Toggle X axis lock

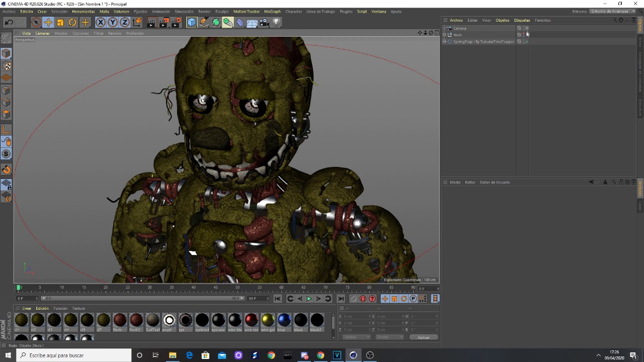(101, 22)
